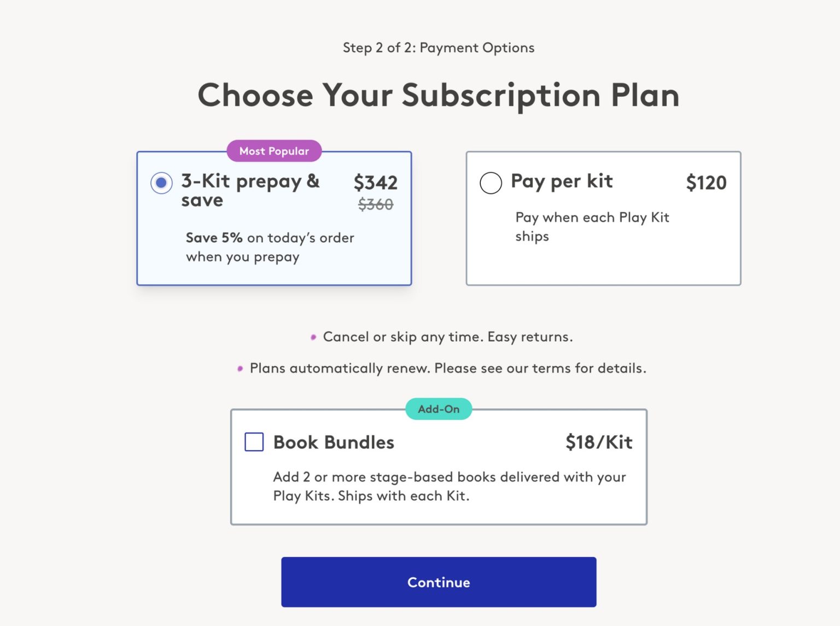This screenshot has width=840, height=626.
Task: Select the 3-Kit prepay & save radio button
Action: (x=160, y=183)
